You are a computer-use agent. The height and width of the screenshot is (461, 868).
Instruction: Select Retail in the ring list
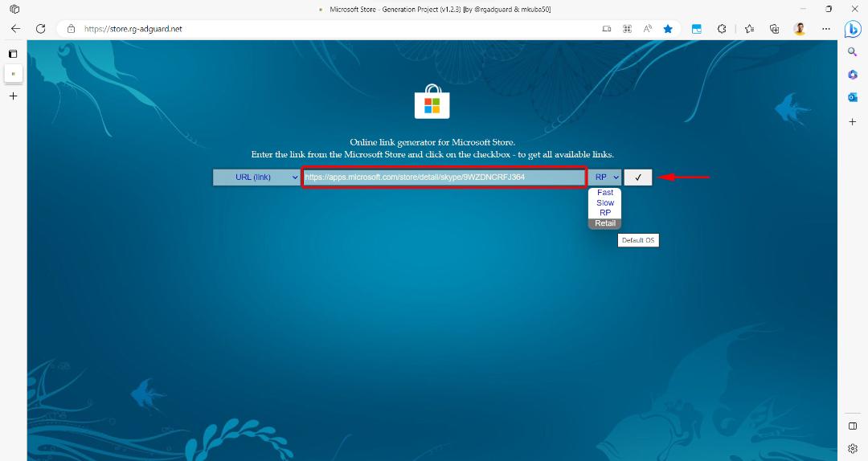click(x=605, y=223)
